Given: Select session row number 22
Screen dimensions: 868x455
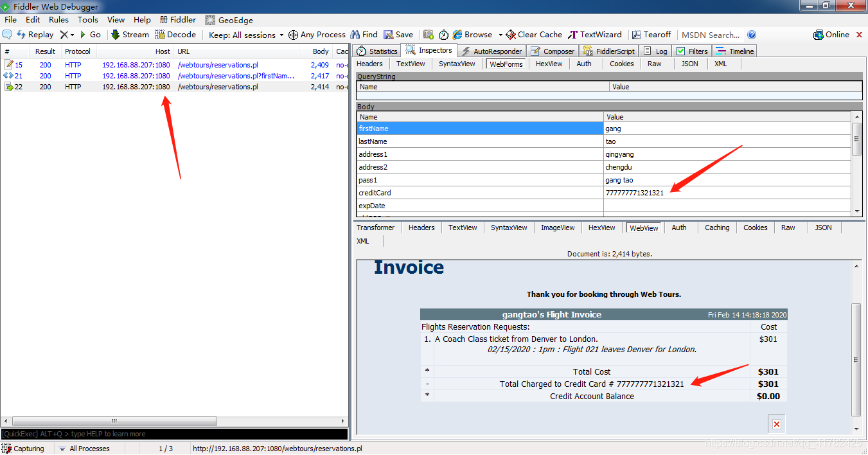Looking at the screenshot, I should (x=174, y=87).
